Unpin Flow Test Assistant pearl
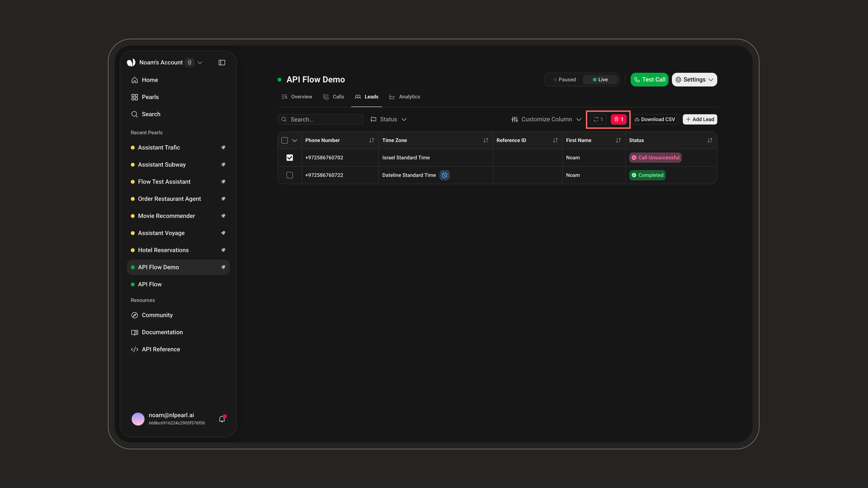 pos(223,182)
